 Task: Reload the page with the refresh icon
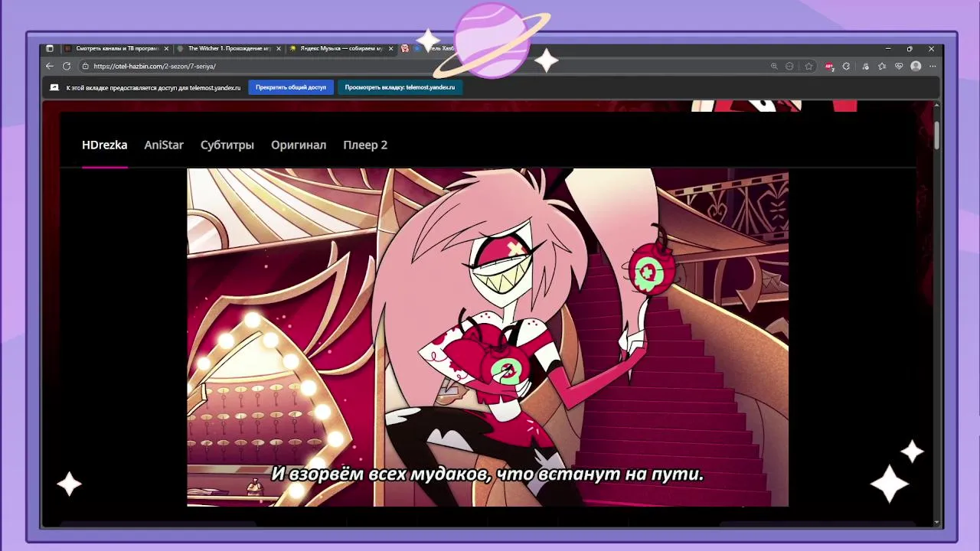pyautogui.click(x=67, y=67)
